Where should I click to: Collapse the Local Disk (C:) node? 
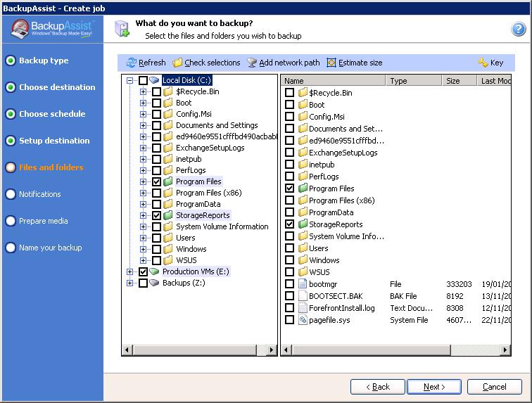click(129, 80)
